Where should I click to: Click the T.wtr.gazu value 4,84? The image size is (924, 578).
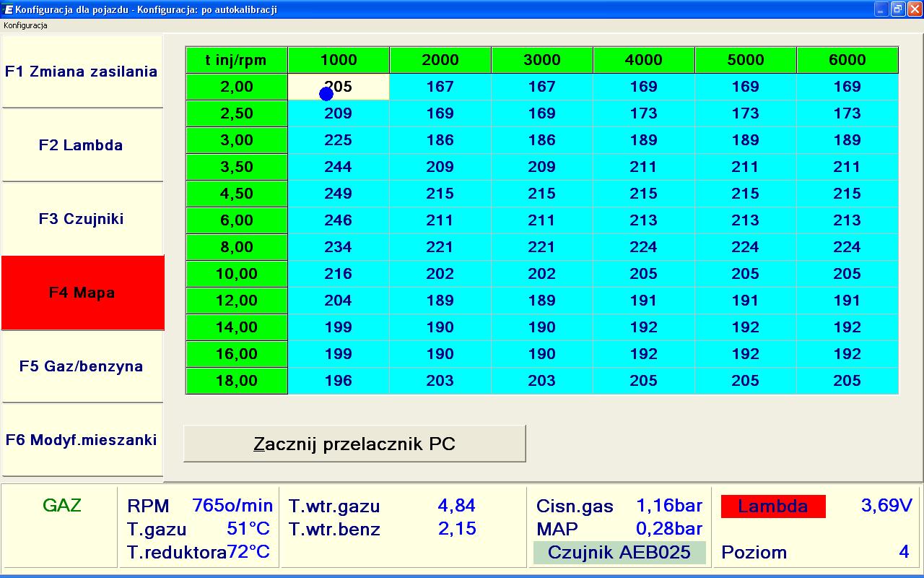(456, 506)
